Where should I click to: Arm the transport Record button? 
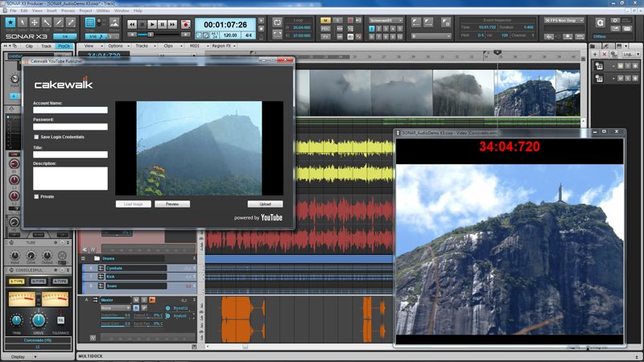[186, 25]
